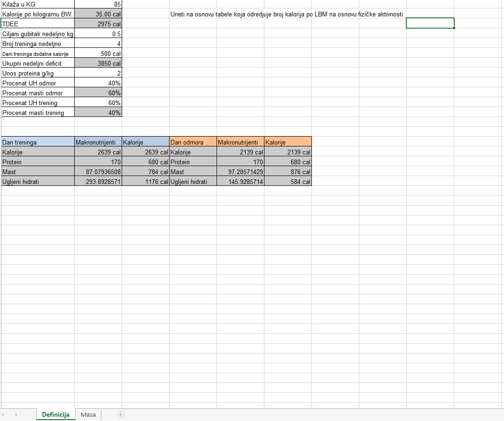Select Mast label in the training table

point(38,172)
